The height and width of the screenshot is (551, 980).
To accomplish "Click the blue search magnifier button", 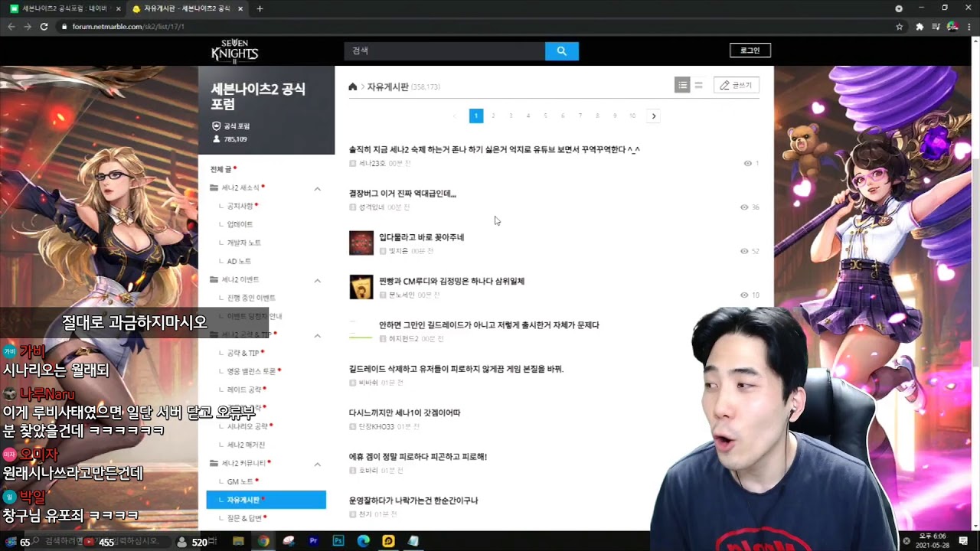I will click(x=562, y=51).
